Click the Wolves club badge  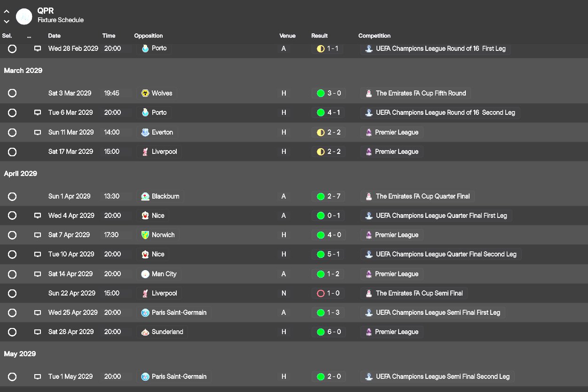(x=145, y=93)
